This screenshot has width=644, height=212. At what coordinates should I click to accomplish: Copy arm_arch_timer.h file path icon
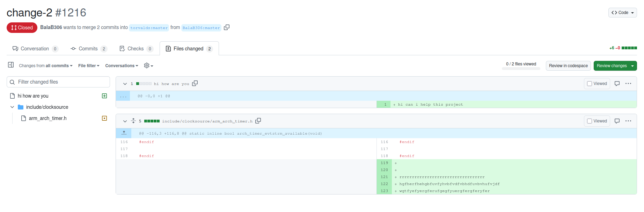tap(258, 121)
